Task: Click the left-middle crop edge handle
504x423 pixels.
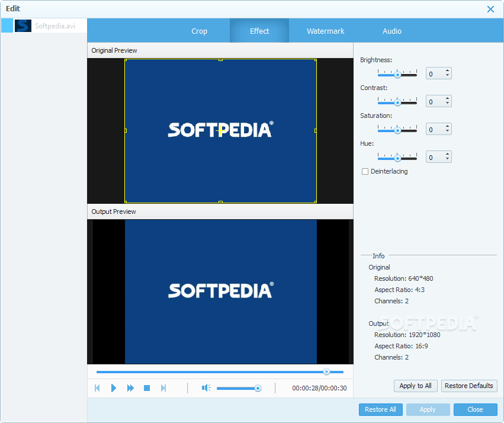Action: [126, 130]
